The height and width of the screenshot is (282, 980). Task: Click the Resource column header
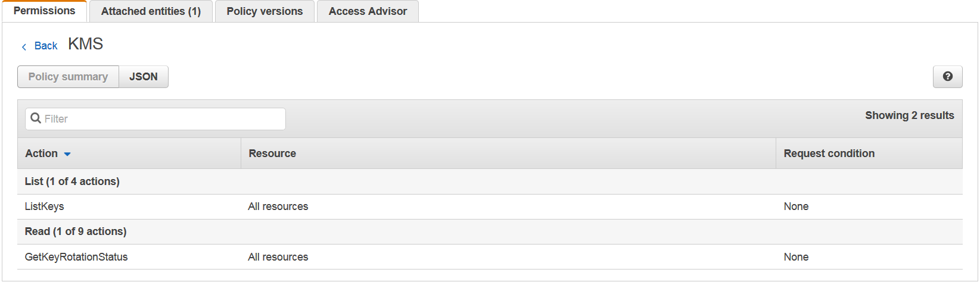coord(272,153)
